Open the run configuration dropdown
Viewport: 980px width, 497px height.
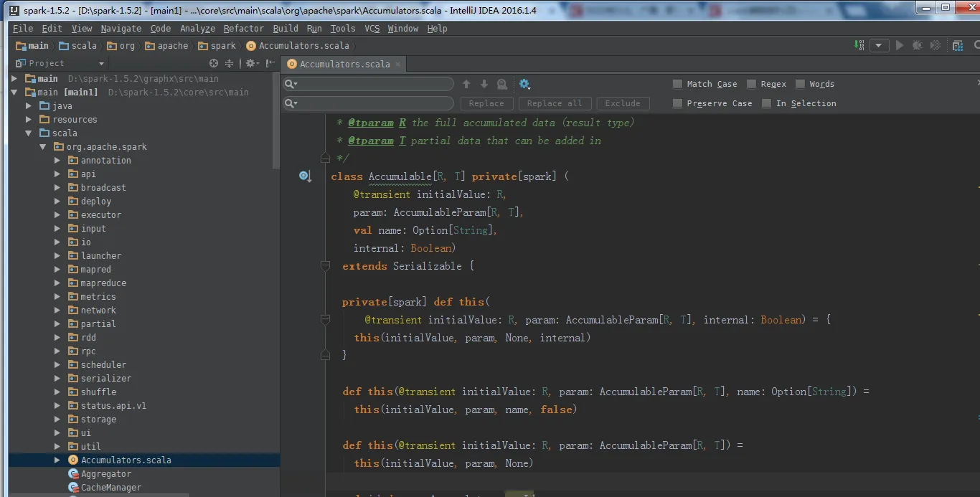point(880,46)
